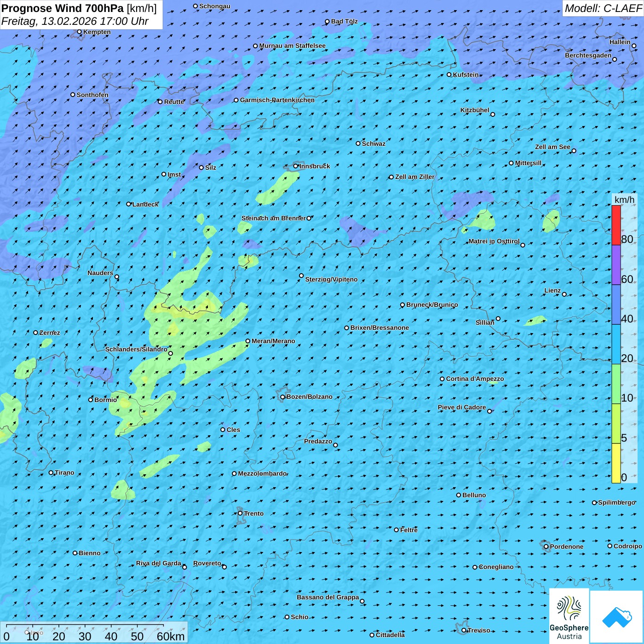Click the 'Cittadella' label
Viewport: 644px width, 644px height.
(390, 635)
